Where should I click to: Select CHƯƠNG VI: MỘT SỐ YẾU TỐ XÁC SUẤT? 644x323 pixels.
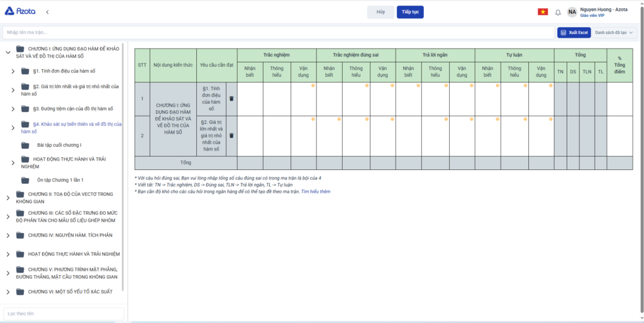pyautogui.click(x=70, y=292)
